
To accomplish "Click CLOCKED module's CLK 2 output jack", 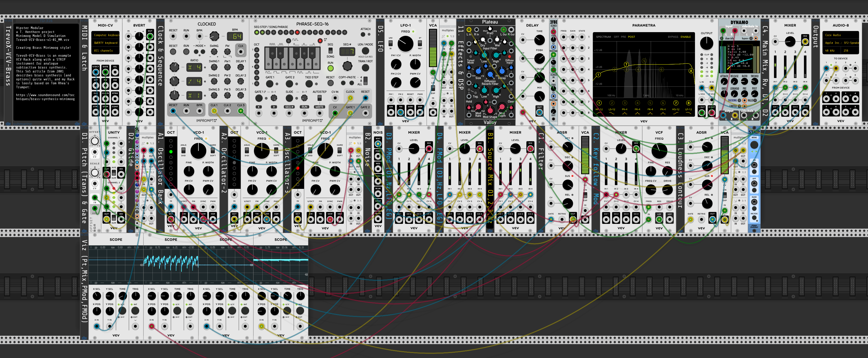I will click(x=227, y=111).
